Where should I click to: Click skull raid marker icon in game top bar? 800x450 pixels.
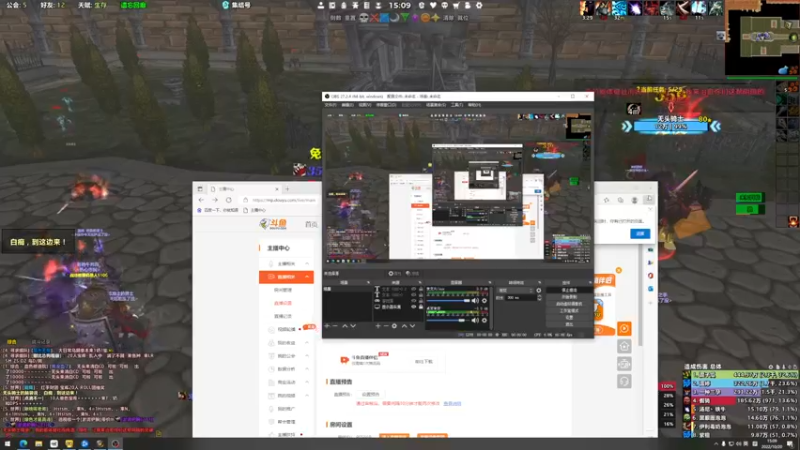(363, 17)
